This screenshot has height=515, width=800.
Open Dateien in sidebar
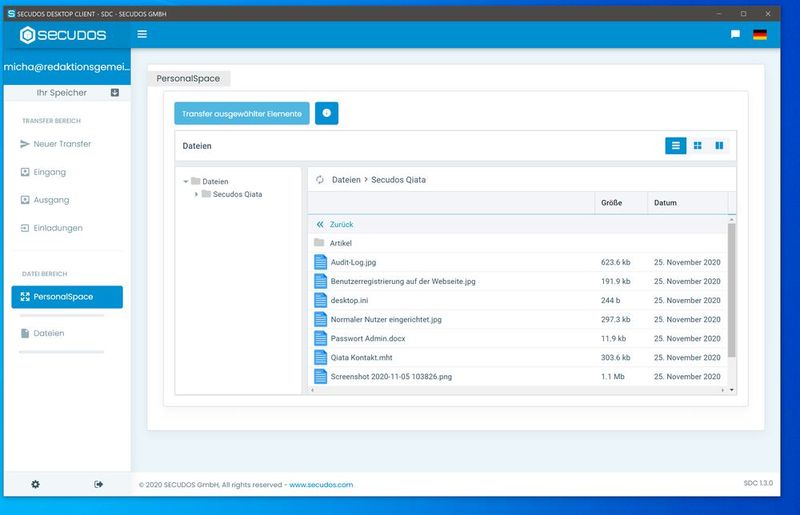tap(42, 333)
